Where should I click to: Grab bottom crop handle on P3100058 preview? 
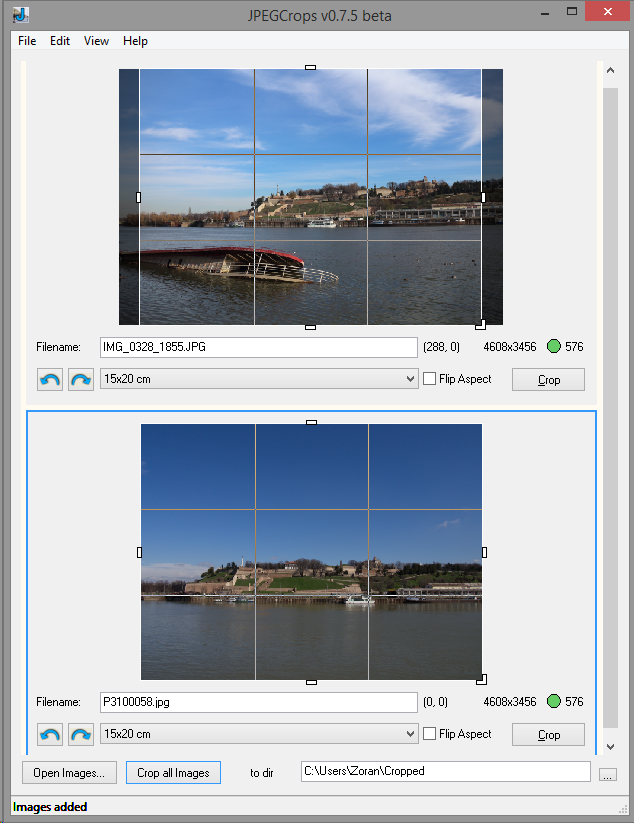(311, 682)
